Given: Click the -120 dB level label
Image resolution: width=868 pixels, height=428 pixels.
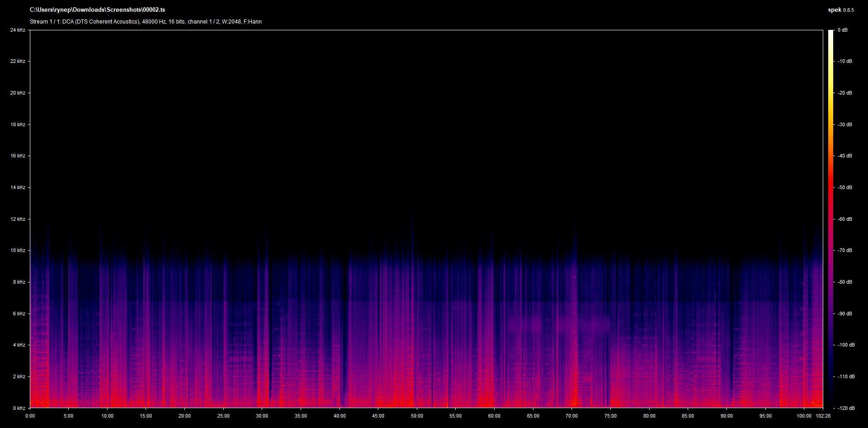Looking at the screenshot, I should (x=845, y=409).
